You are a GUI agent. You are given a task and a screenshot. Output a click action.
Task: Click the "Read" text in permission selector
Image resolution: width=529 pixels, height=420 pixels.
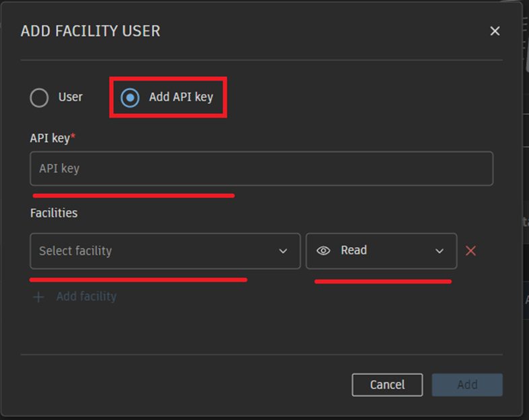pos(353,250)
